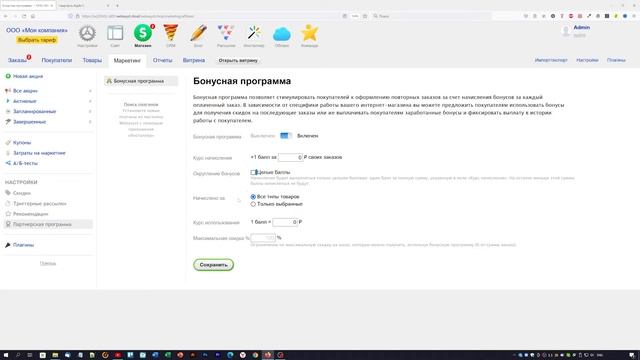Click the active Firefox taskbar icon
This screenshot has height=360, width=640.
tap(268, 355)
